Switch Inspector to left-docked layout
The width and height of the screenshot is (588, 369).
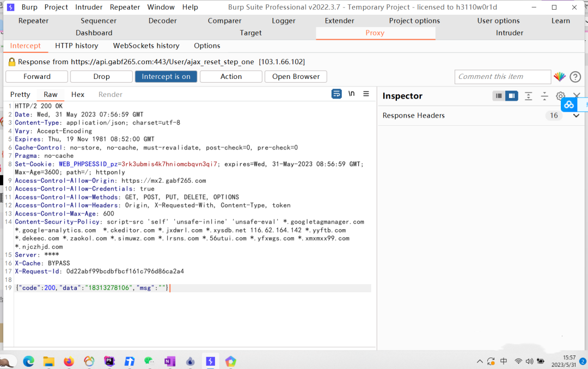pos(498,96)
